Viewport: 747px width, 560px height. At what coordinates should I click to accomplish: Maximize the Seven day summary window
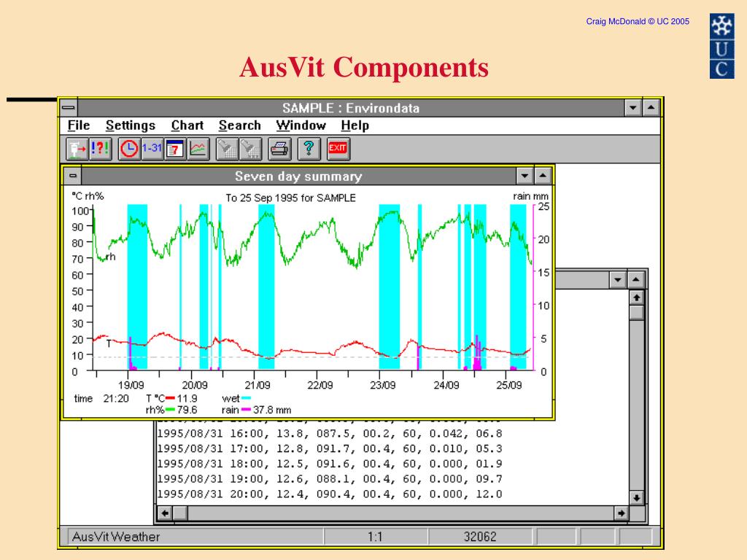point(543,176)
